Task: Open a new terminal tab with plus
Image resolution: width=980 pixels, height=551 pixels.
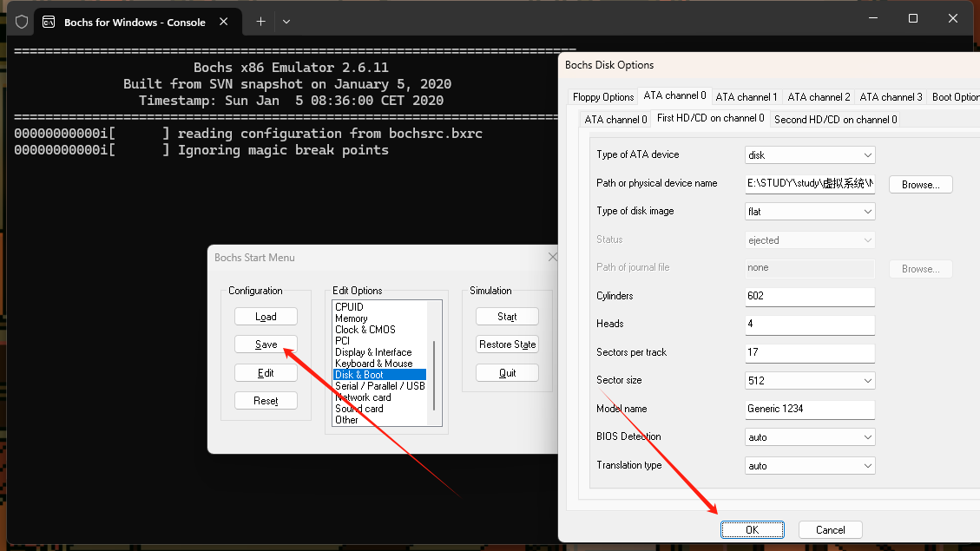Action: [x=260, y=22]
